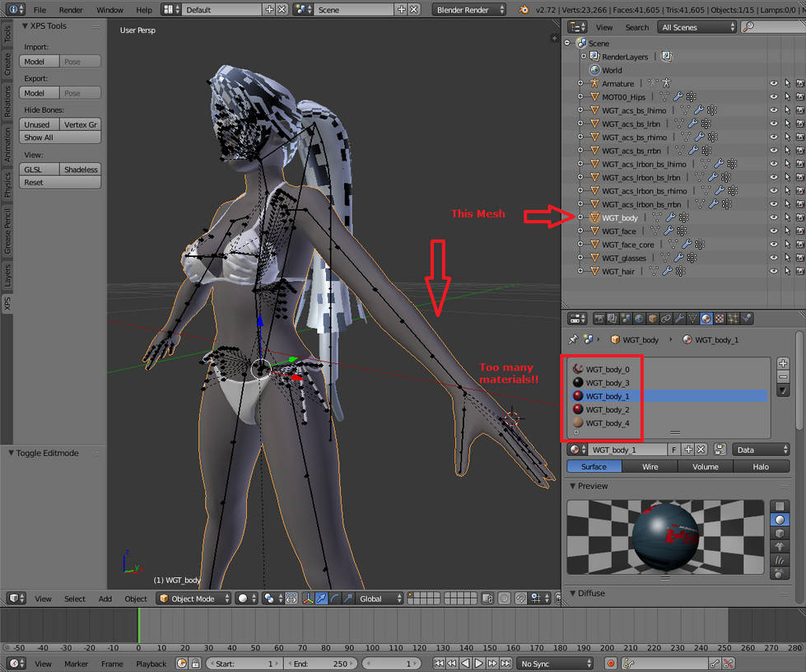Expand the Armature tree item
Viewport: 806px width, 672px height.
click(580, 83)
